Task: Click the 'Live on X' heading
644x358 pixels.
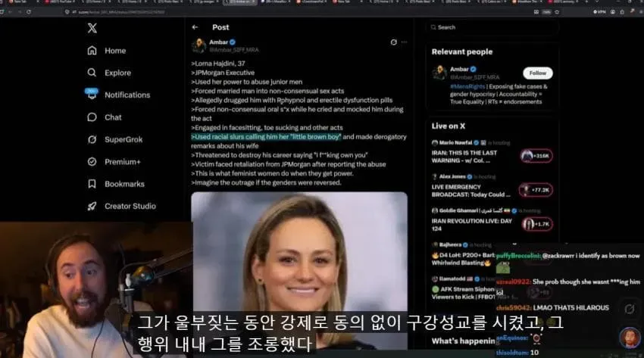Action: coord(448,126)
